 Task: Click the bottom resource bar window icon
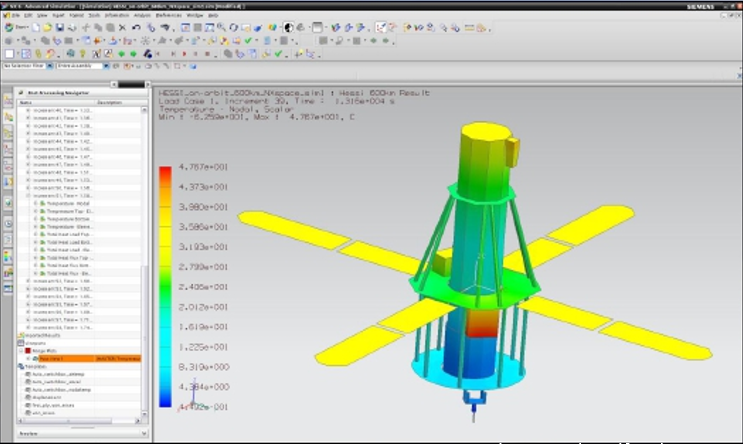click(x=8, y=288)
